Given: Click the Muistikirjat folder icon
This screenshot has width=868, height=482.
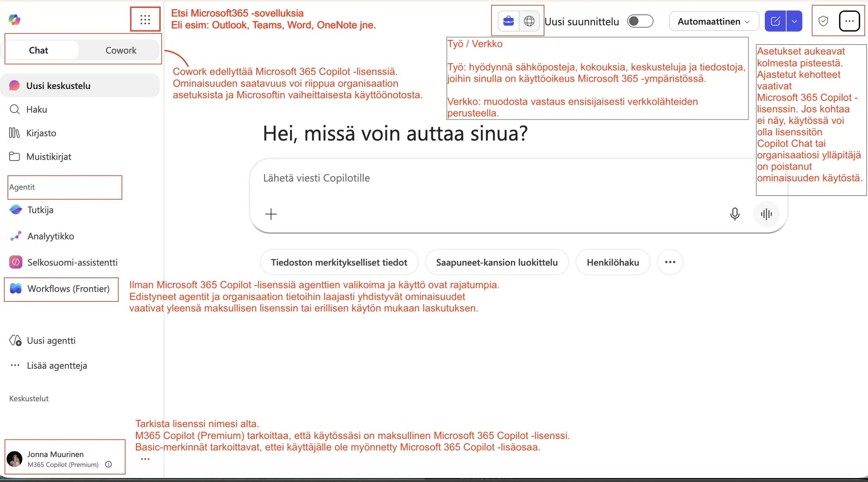Looking at the screenshot, I should [14, 156].
